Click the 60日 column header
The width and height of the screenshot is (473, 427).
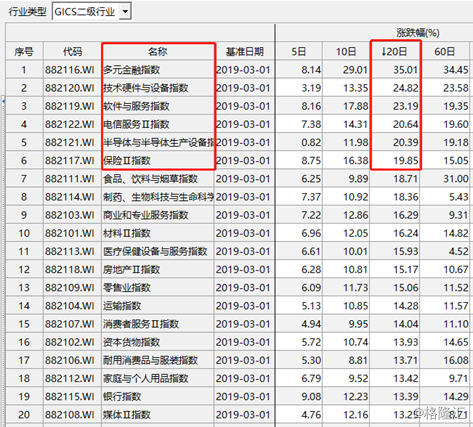click(445, 51)
